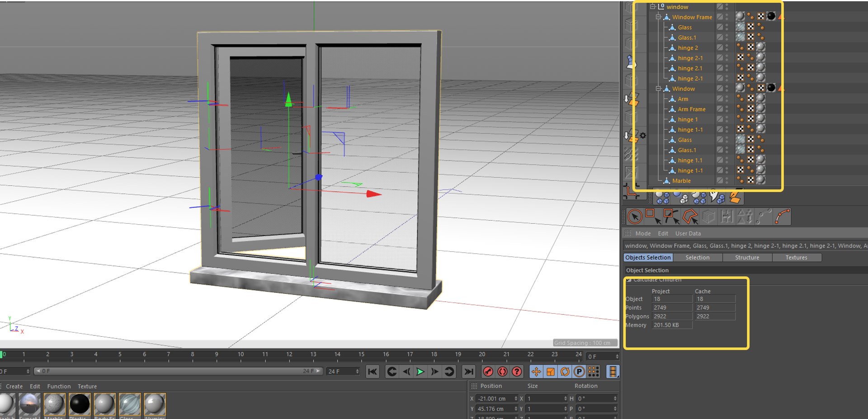Viewport: 868px width, 419px height.
Task: Toggle Rotation keyframe recording icon
Action: click(x=565, y=372)
